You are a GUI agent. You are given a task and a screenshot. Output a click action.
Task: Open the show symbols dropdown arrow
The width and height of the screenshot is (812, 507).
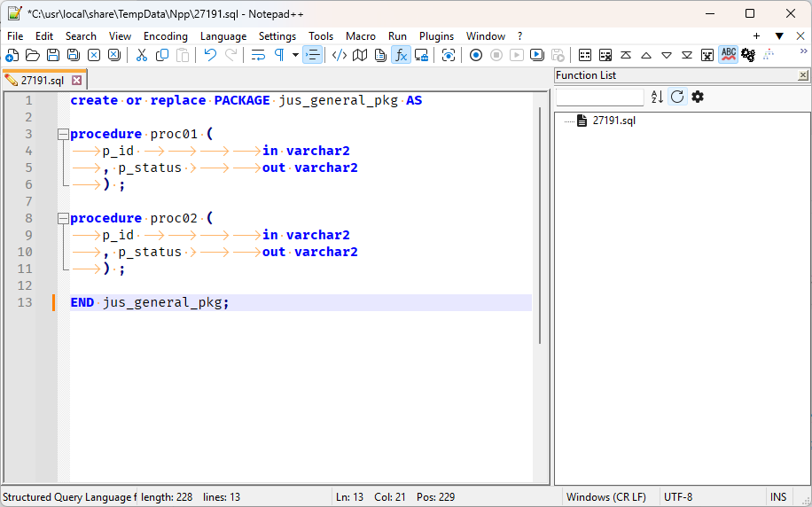pos(295,55)
